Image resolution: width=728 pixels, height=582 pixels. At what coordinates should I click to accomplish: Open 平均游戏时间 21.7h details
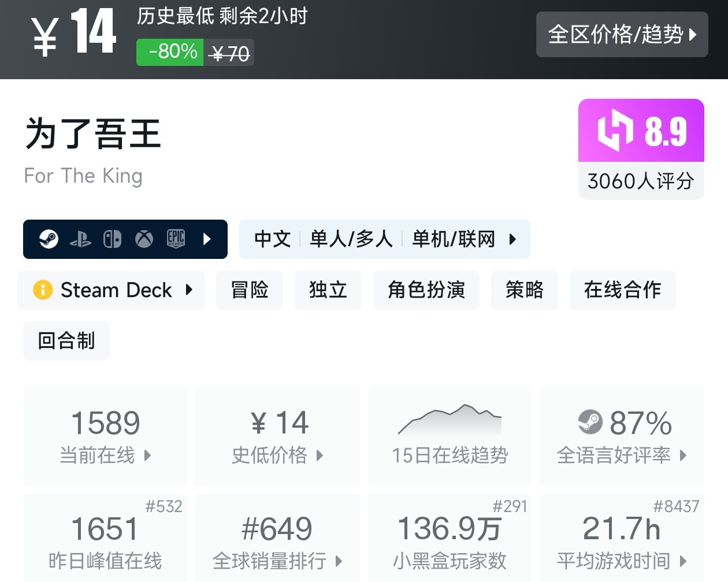(x=622, y=537)
